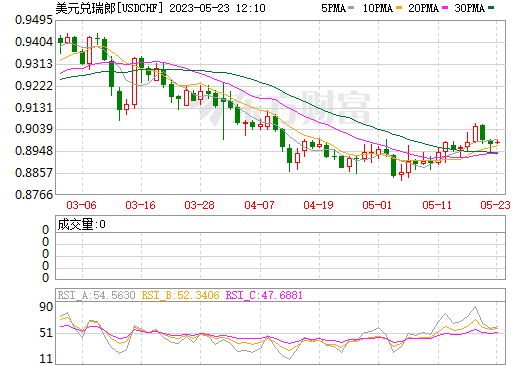Click the timestamp 2023-05-23 12:10

[217, 8]
